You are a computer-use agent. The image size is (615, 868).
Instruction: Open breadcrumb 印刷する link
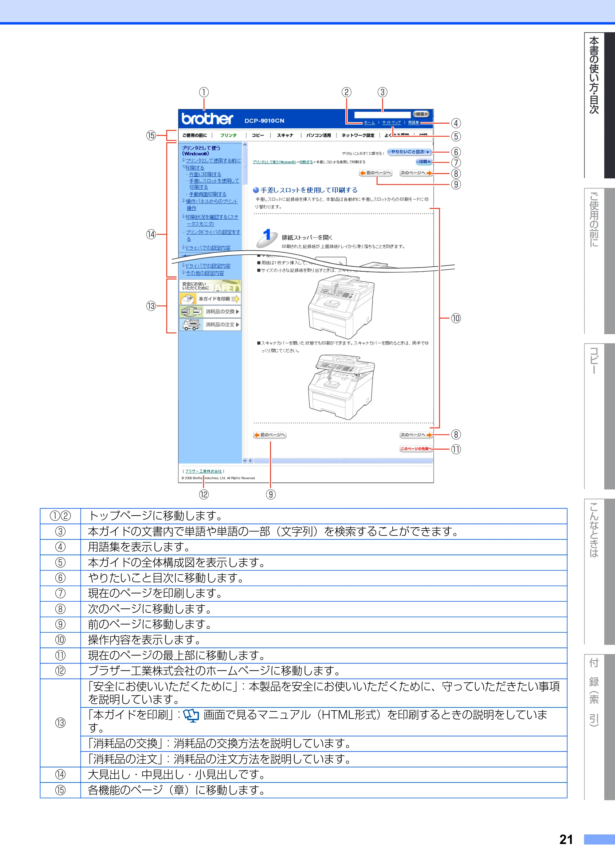[306, 162]
